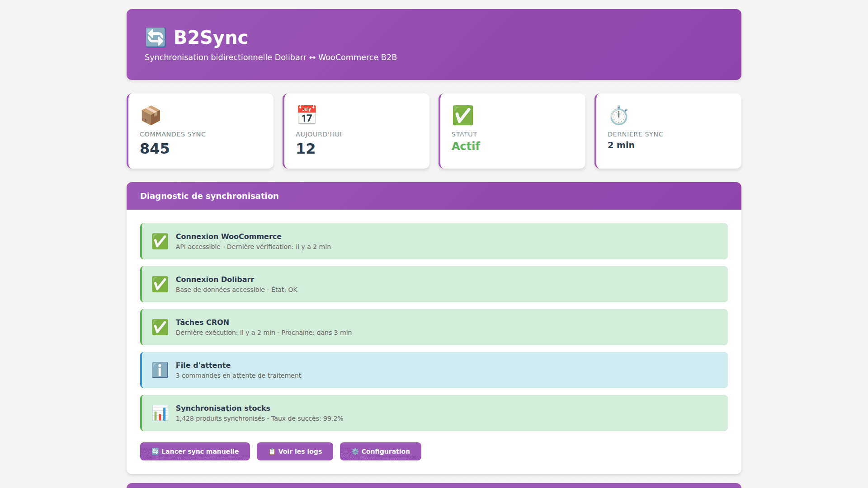
Task: Click the checkmark icon beside Connexion WooCommerce
Action: (x=160, y=241)
